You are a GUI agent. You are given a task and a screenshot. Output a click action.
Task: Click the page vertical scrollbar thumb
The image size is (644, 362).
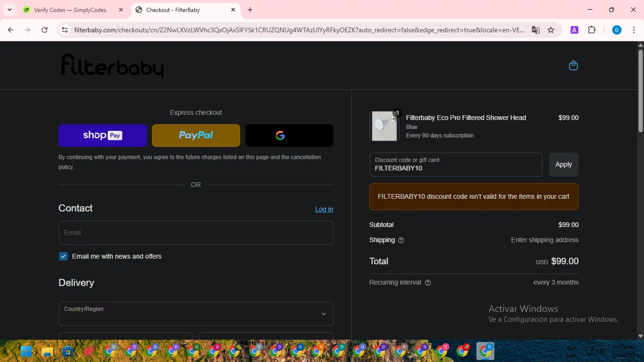[641, 91]
